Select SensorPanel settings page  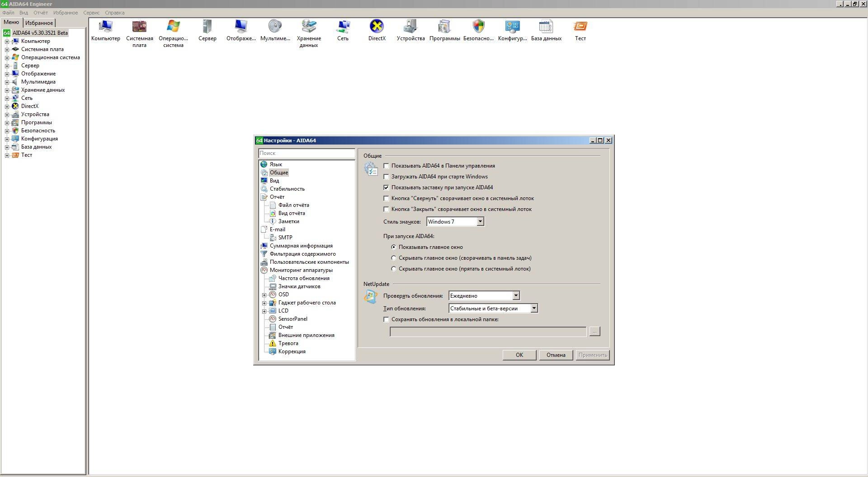[292, 319]
